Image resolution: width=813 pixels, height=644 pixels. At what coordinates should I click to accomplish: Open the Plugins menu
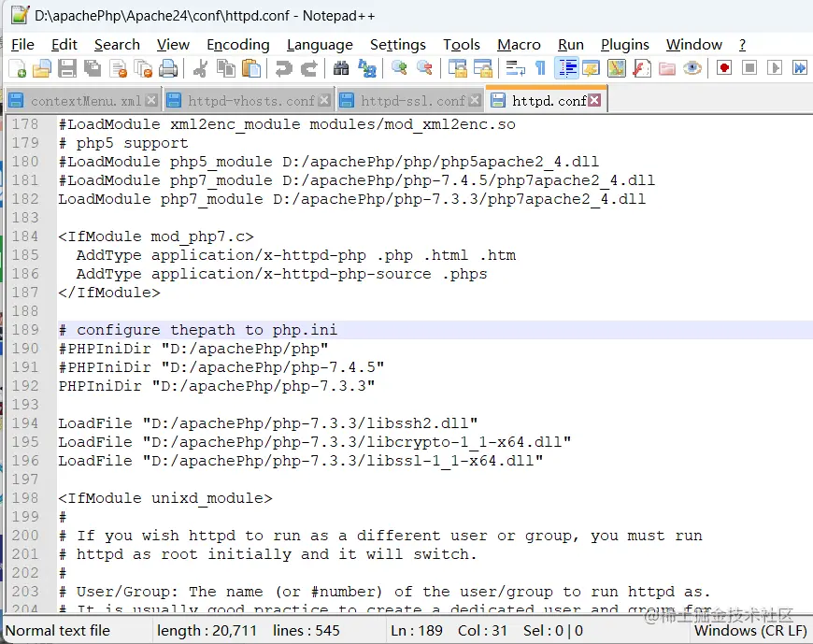[625, 45]
